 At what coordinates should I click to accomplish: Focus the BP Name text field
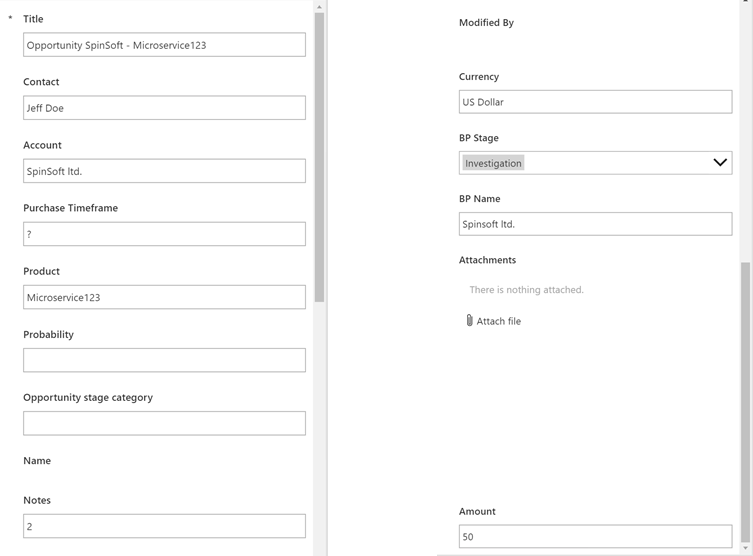coord(595,224)
